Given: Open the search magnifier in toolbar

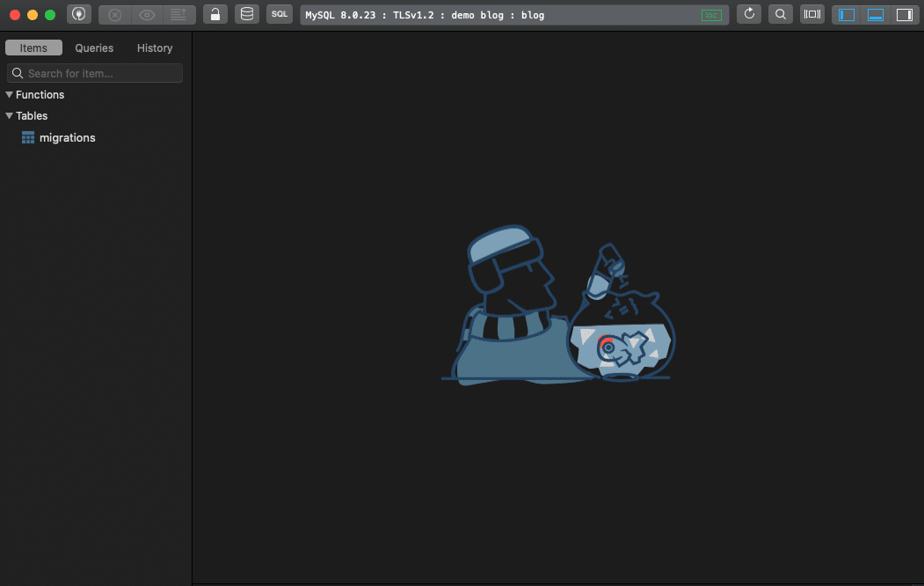Looking at the screenshot, I should coord(780,14).
